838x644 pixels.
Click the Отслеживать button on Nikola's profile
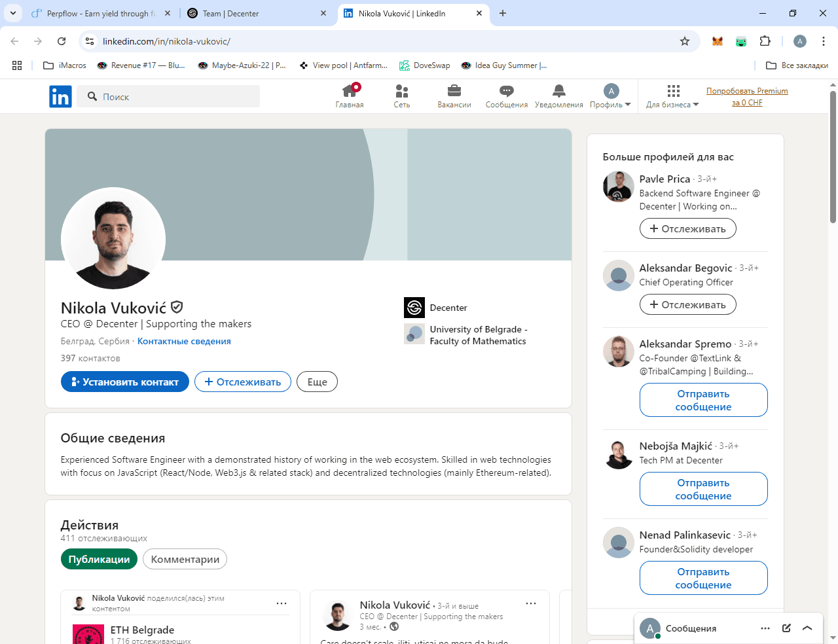coord(243,382)
